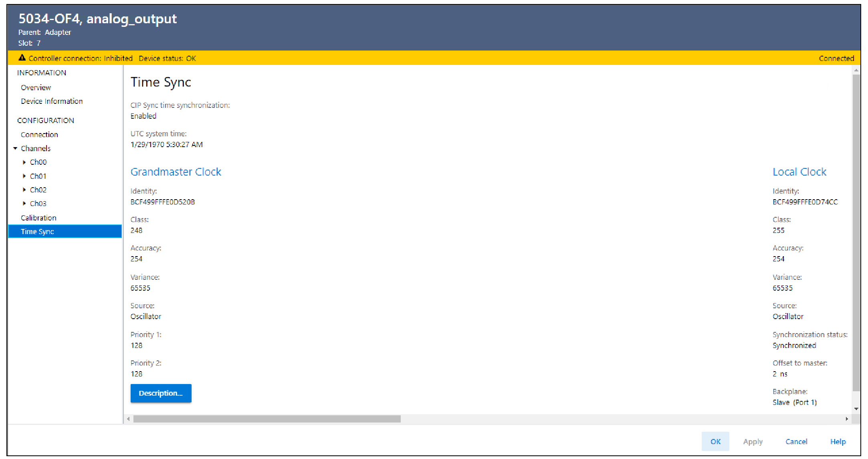Expand the Ch02 channel node
This screenshot has width=868, height=459.
[24, 190]
